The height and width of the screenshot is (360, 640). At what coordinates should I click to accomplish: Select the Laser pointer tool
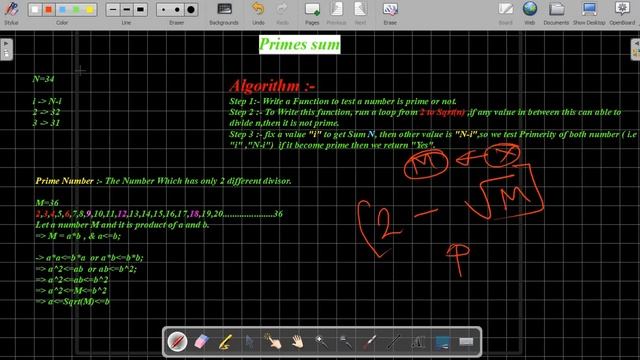pos(370,342)
